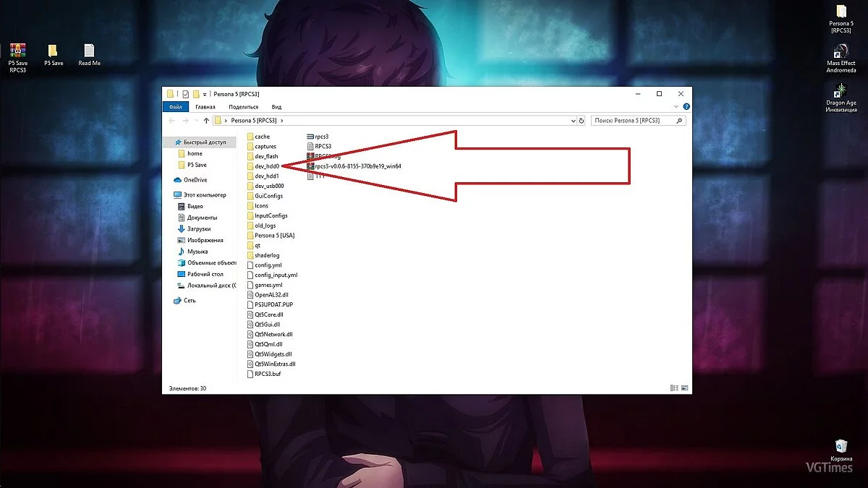Select the dev_usb000 folder

(x=265, y=186)
